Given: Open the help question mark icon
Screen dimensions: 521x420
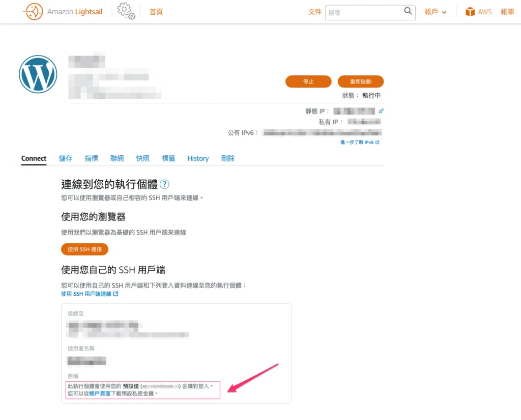Looking at the screenshot, I should (164, 184).
